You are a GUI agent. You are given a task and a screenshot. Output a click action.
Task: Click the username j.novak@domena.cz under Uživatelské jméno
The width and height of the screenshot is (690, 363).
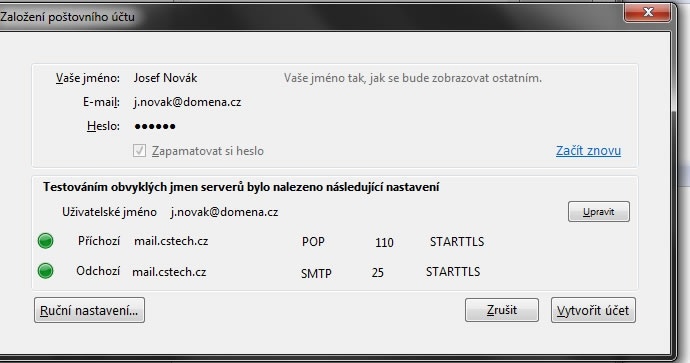click(x=224, y=212)
